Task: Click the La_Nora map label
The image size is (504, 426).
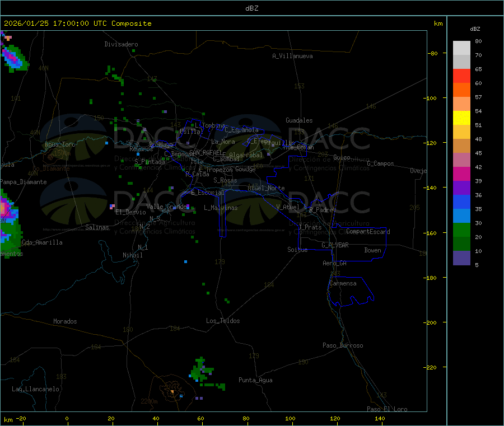Action: coord(223,142)
